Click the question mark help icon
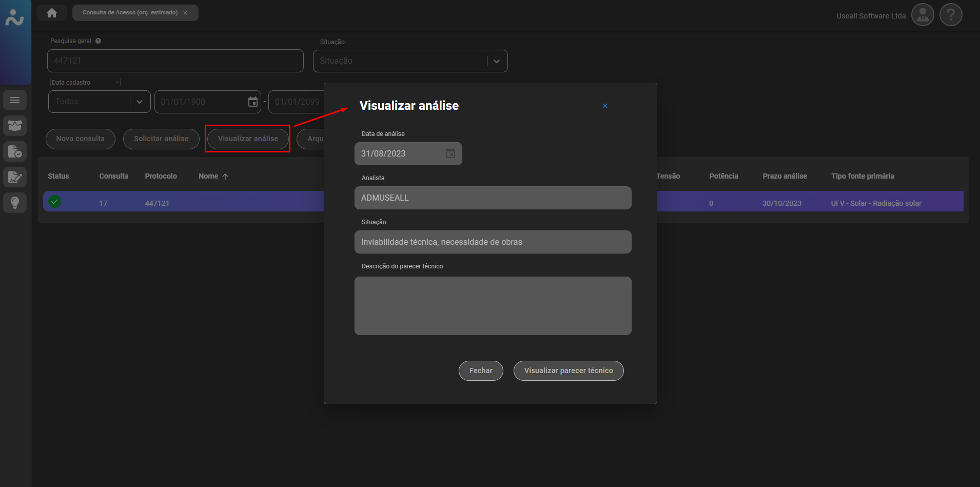Viewport: 980px width, 487px height. [x=951, y=15]
